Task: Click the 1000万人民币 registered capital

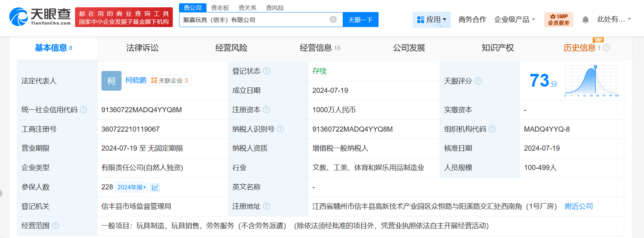Action: coord(334,110)
